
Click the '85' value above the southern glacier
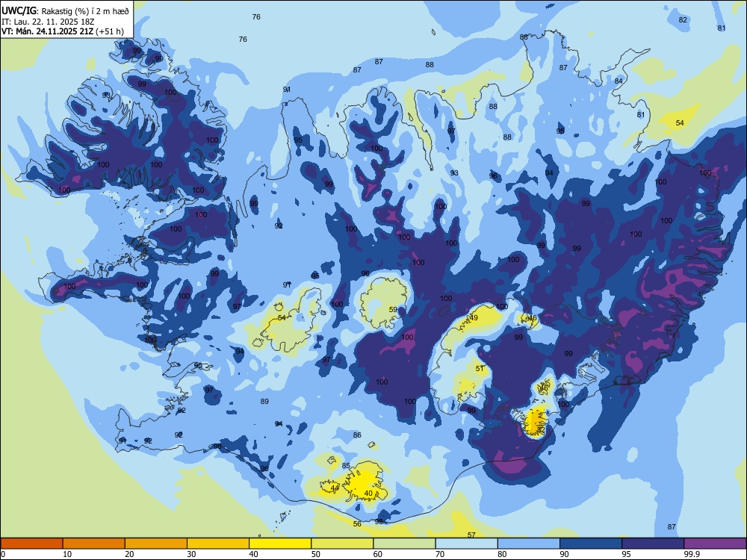347,466
